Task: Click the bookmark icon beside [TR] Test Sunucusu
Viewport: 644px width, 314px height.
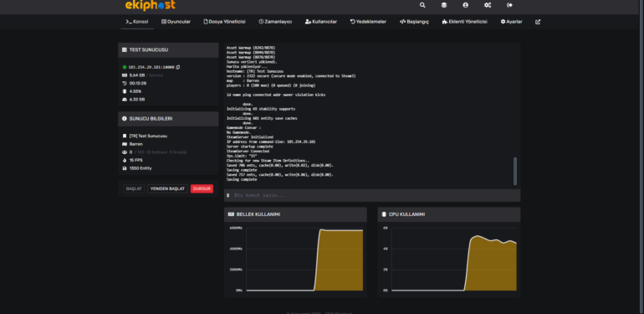Action: coord(125,136)
